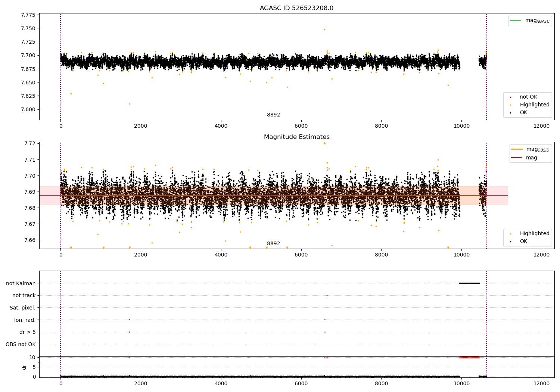Viewport: 560px width, 392px height.
Task: Select 'not OK' legend entry in top plot
Action: tap(528, 97)
